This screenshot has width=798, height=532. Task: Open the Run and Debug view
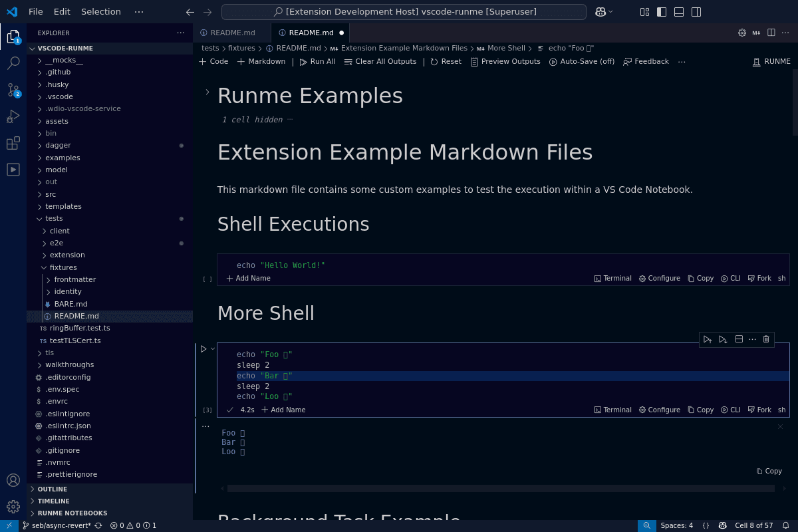tap(13, 116)
